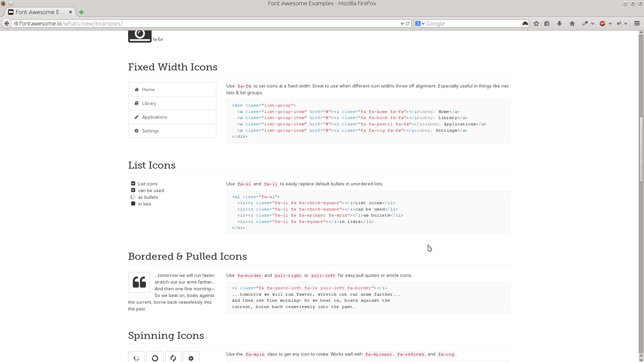Image resolution: width=644 pixels, height=362 pixels.
Task: Click the home icon in list group
Action: coord(137,89)
